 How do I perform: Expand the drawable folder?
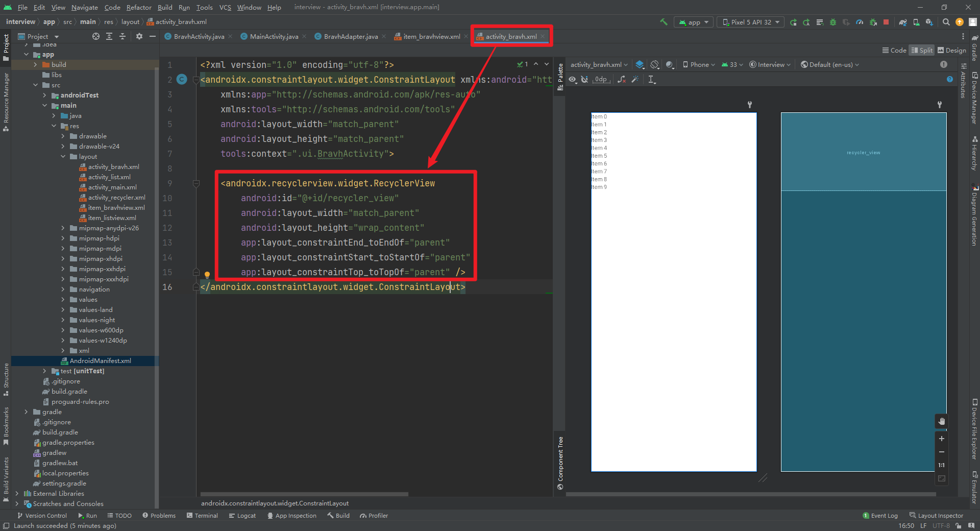[63, 136]
